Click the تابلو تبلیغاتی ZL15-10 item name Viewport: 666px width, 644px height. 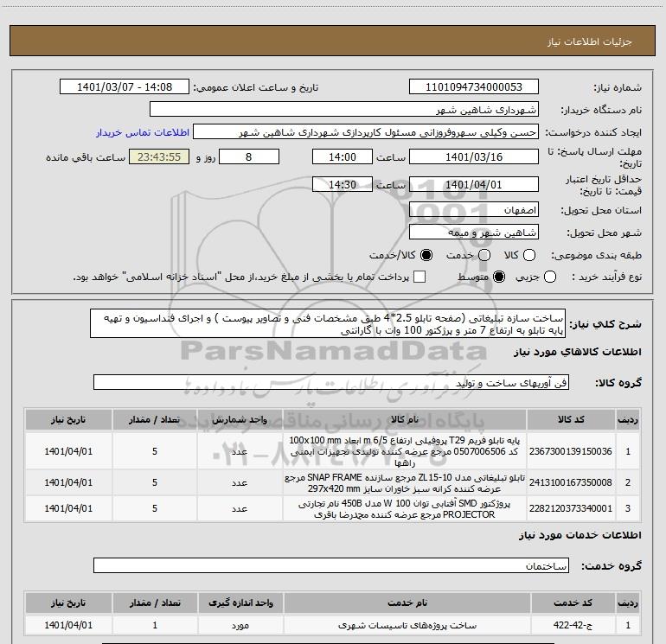[x=405, y=482]
